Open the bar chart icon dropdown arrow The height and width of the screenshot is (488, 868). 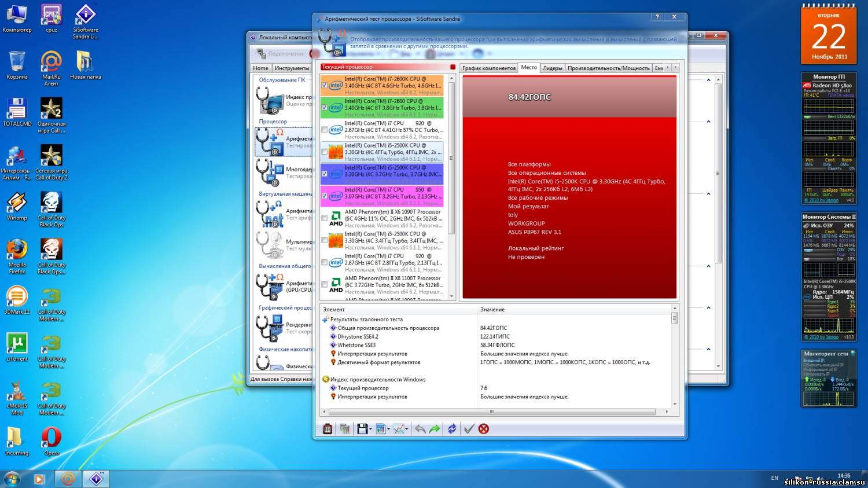point(388,430)
